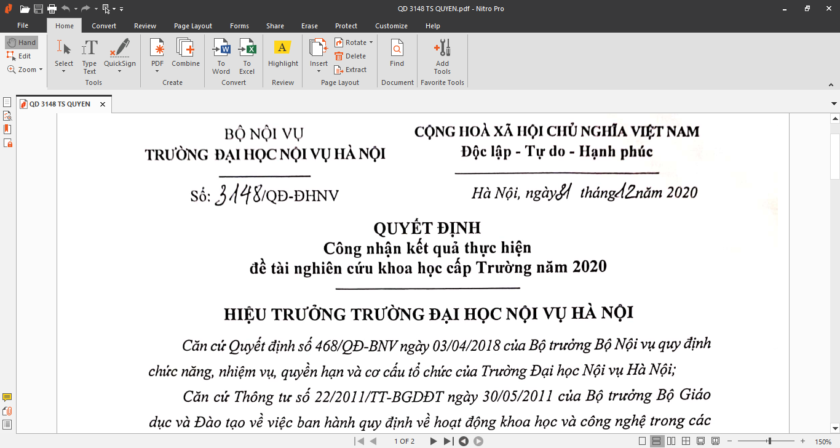Screen dimensions: 840x448
Task: Click the Combine files icon
Action: coord(186,54)
